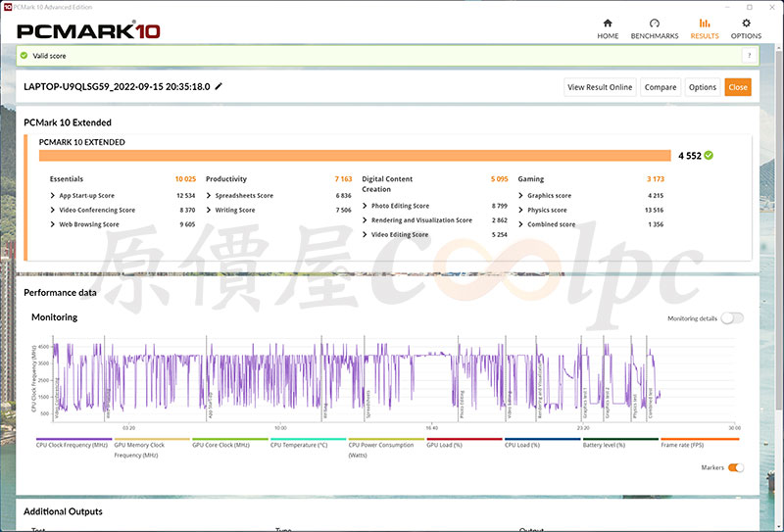Select CPU Power Consumption legend item
The height and width of the screenshot is (532, 784).
point(386,450)
